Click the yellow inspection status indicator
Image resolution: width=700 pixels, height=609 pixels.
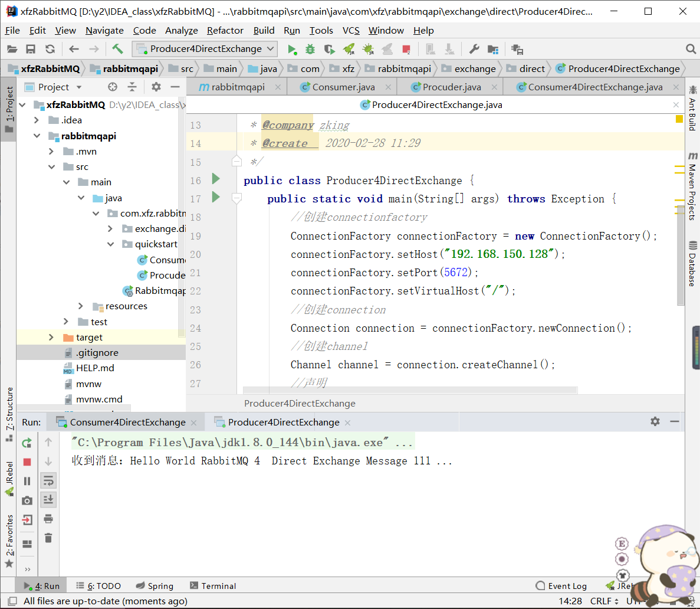[x=679, y=119]
